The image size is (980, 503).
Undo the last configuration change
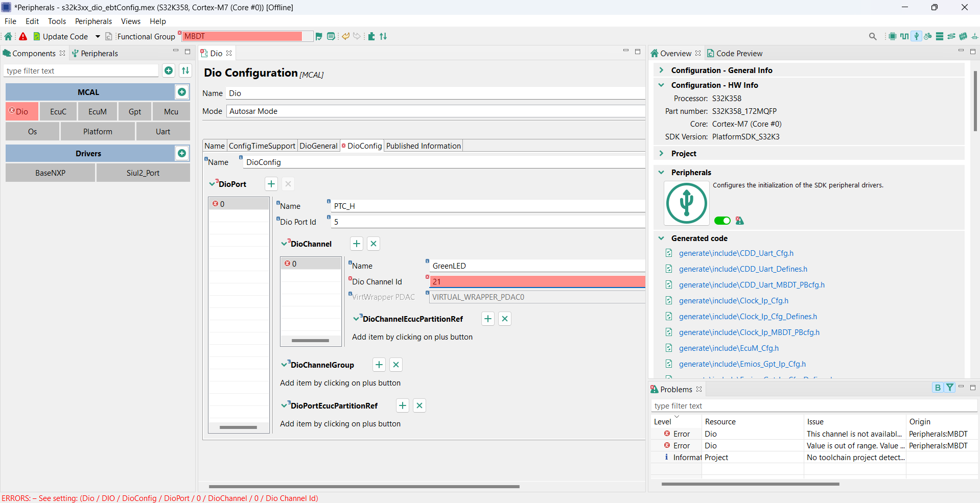pyautogui.click(x=345, y=36)
